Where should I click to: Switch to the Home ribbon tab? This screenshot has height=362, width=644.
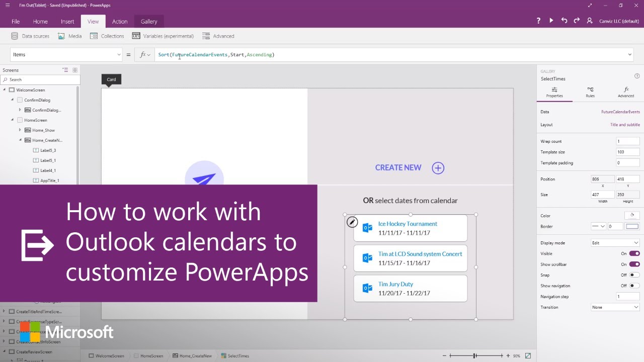click(40, 22)
